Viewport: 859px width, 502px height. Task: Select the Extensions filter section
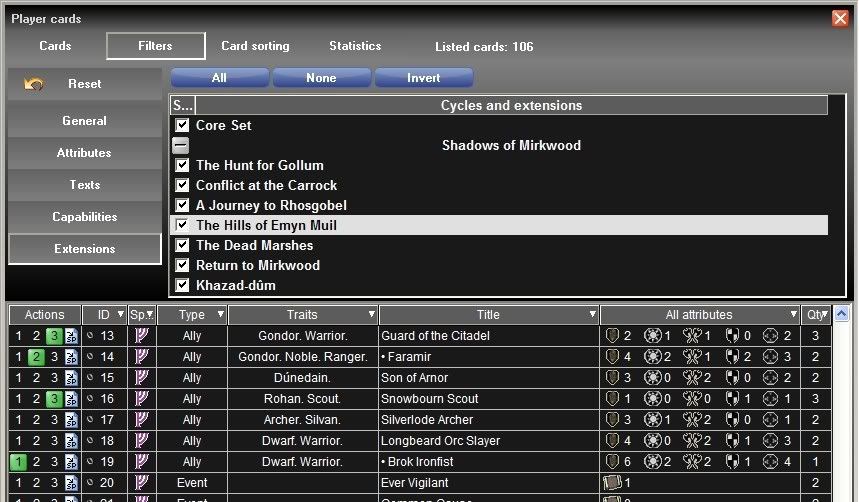[85, 249]
